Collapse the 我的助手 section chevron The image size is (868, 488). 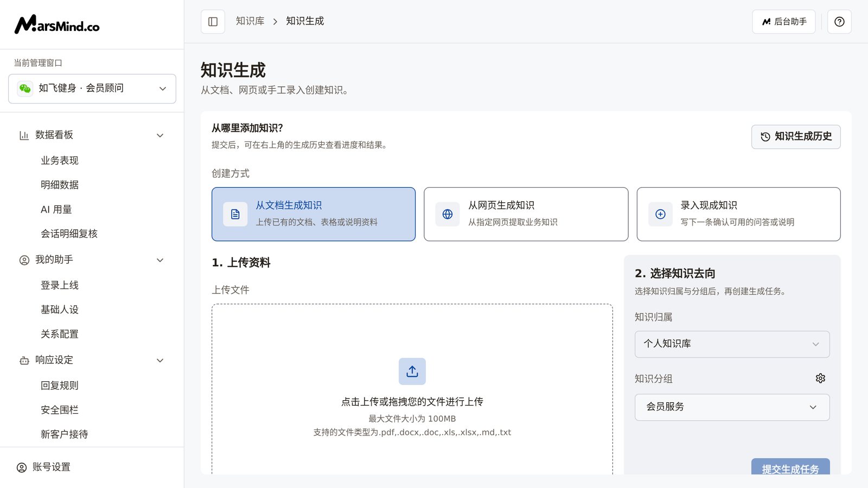[160, 260]
